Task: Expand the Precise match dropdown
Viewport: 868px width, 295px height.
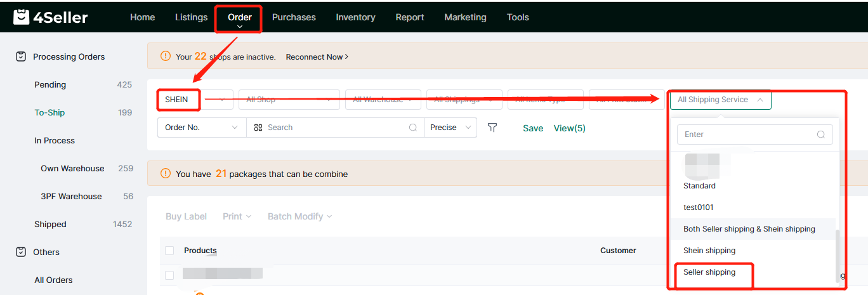Action: point(450,128)
